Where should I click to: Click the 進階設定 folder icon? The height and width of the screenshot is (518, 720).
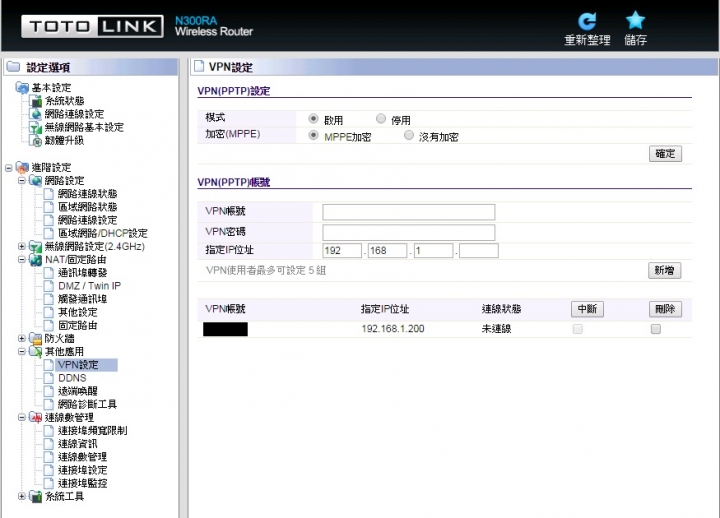(22, 167)
